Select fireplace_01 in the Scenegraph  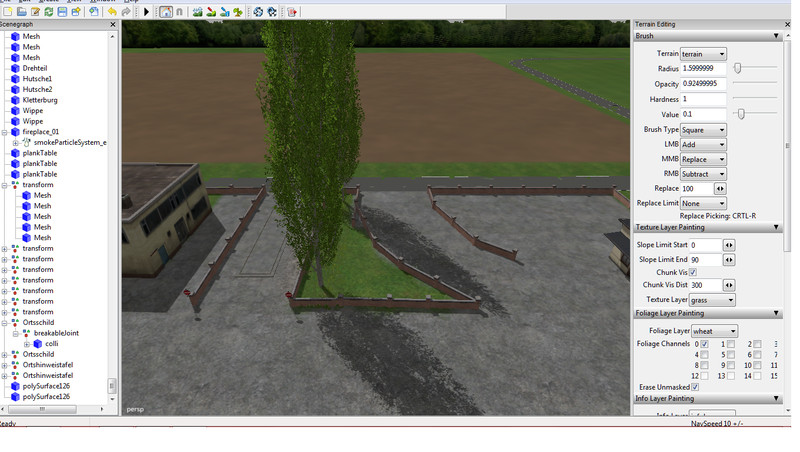[x=40, y=132]
